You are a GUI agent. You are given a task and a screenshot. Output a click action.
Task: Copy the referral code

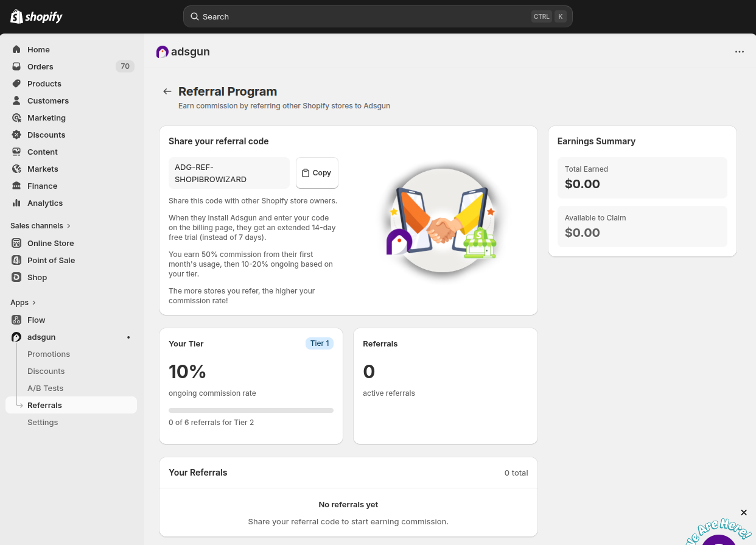317,173
